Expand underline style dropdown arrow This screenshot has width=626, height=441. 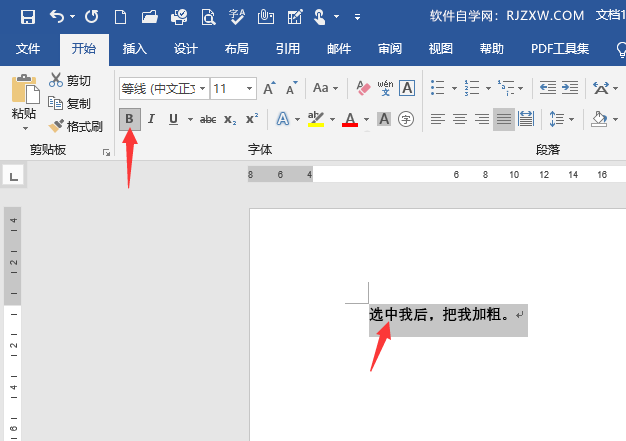(190, 119)
